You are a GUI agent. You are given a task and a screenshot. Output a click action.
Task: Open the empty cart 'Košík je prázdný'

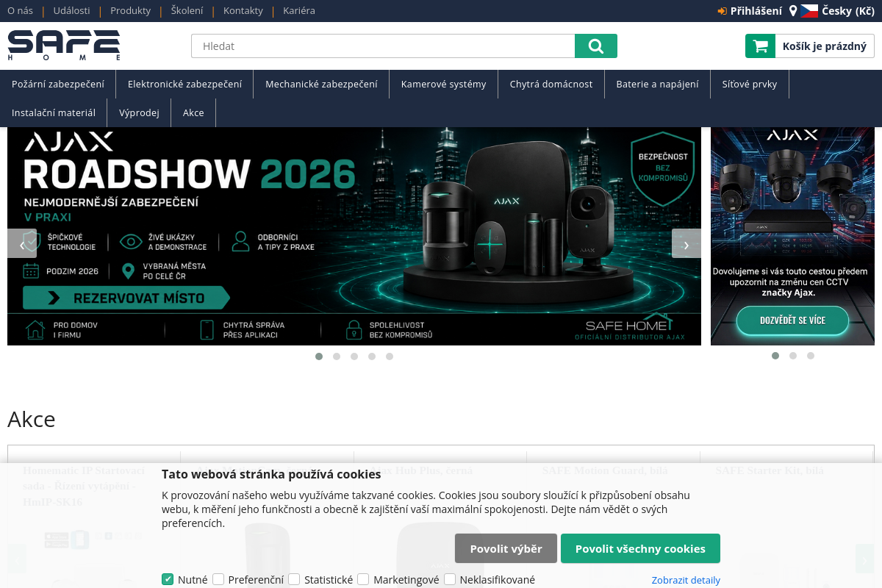coord(809,46)
